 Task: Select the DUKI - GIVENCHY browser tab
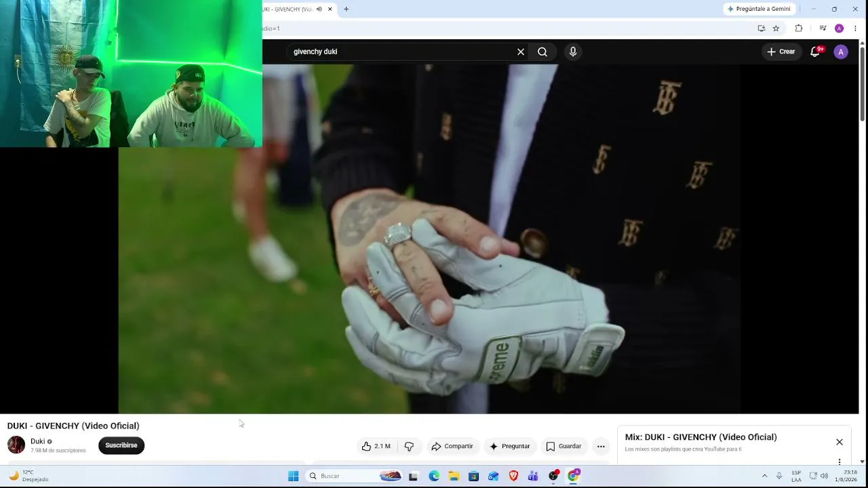coord(288,9)
